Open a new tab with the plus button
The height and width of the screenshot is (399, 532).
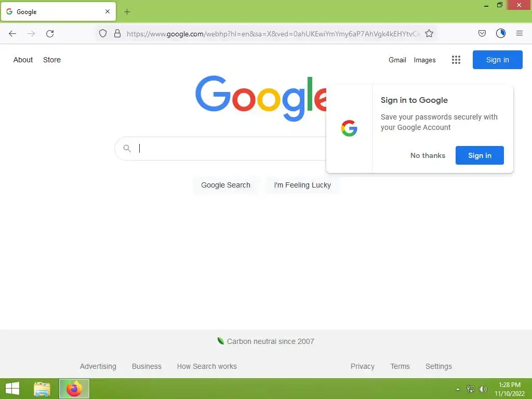127,12
